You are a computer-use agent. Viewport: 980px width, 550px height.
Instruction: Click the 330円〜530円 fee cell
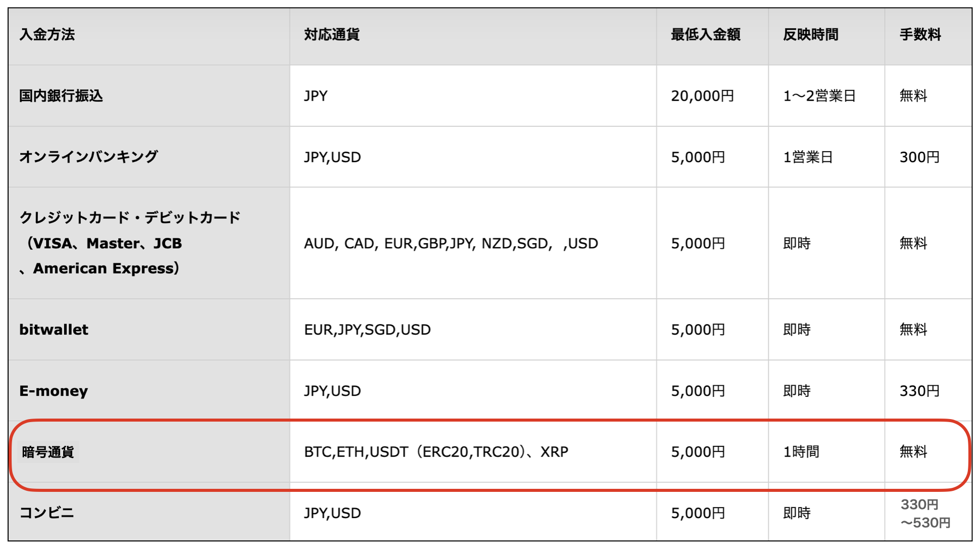[x=925, y=514]
